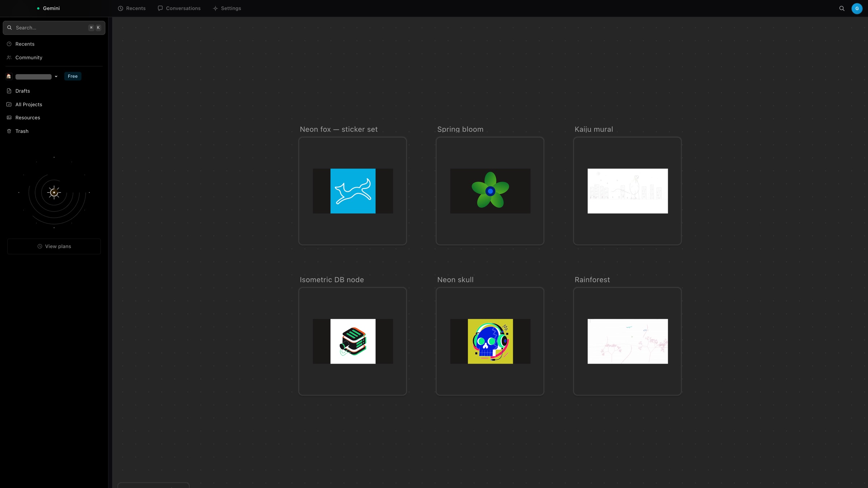Open the Rainforest thumbnail
The image size is (868, 488).
point(627,341)
